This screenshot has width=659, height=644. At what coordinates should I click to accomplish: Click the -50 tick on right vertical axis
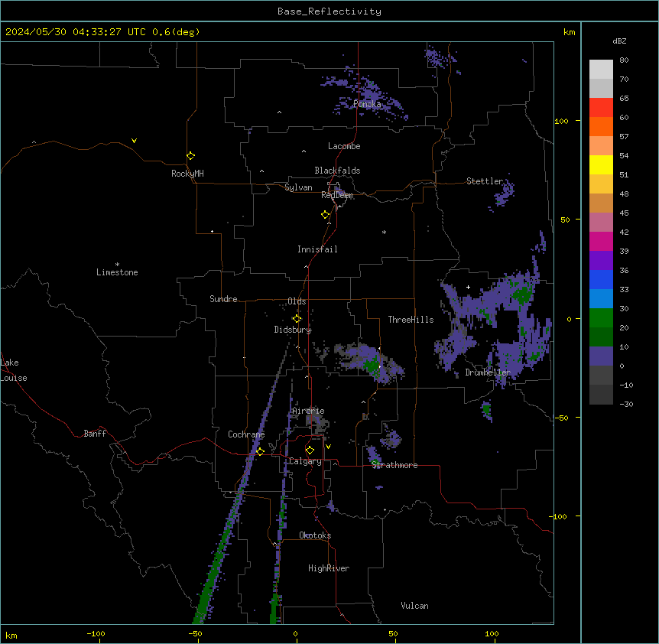pyautogui.click(x=561, y=418)
